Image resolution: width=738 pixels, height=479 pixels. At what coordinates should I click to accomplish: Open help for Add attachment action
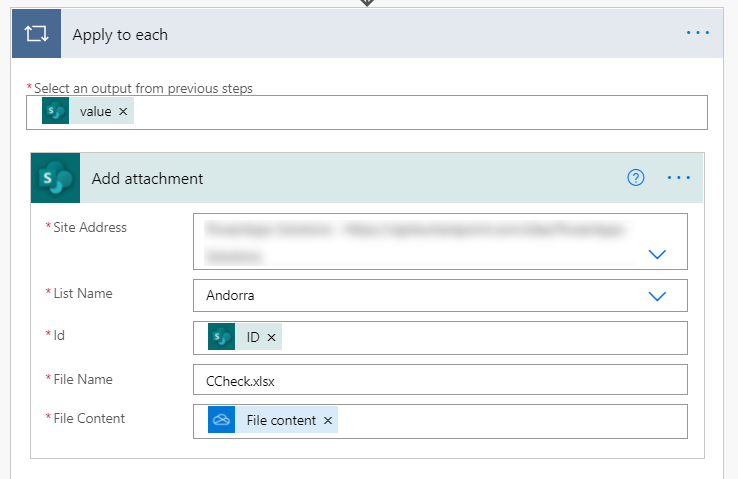tap(636, 178)
